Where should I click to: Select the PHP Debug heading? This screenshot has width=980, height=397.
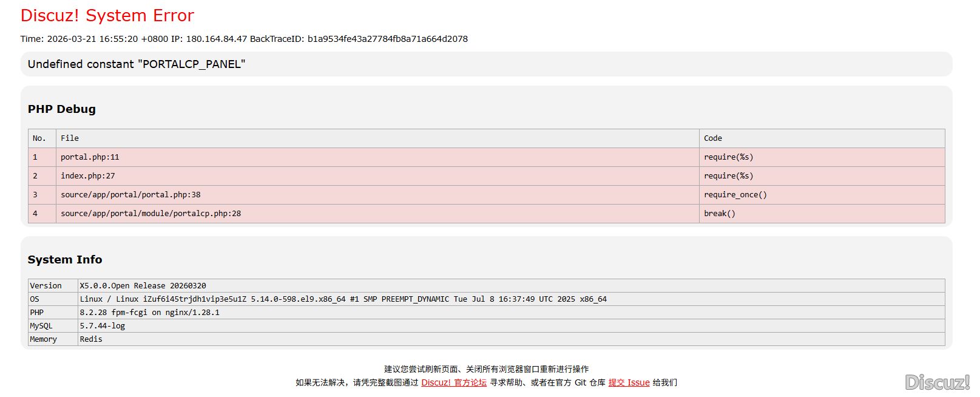click(x=61, y=109)
